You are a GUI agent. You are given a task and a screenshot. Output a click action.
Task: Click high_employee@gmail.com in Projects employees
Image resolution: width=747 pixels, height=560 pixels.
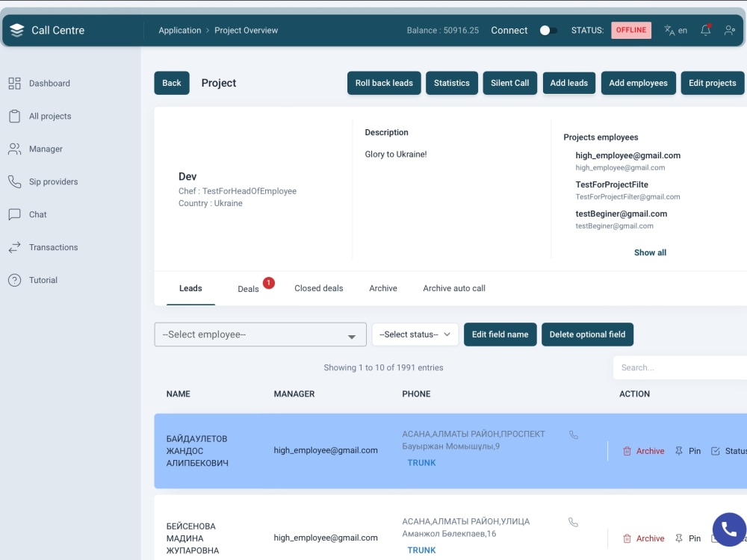(628, 155)
